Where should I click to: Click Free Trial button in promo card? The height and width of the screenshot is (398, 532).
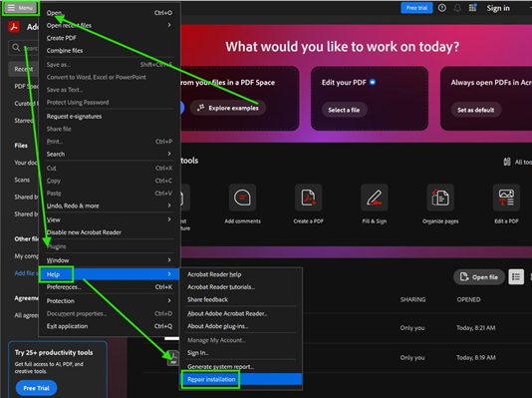pos(36,388)
